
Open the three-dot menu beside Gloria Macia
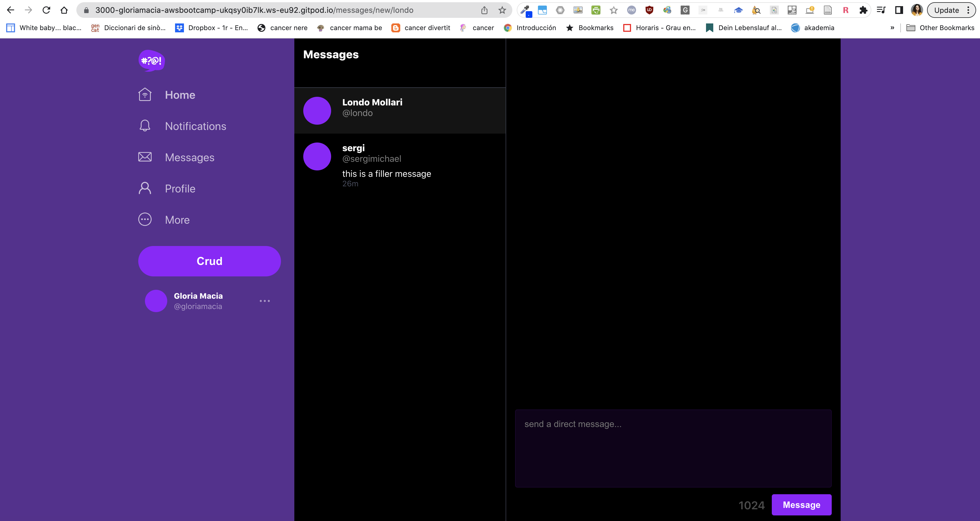(265, 301)
